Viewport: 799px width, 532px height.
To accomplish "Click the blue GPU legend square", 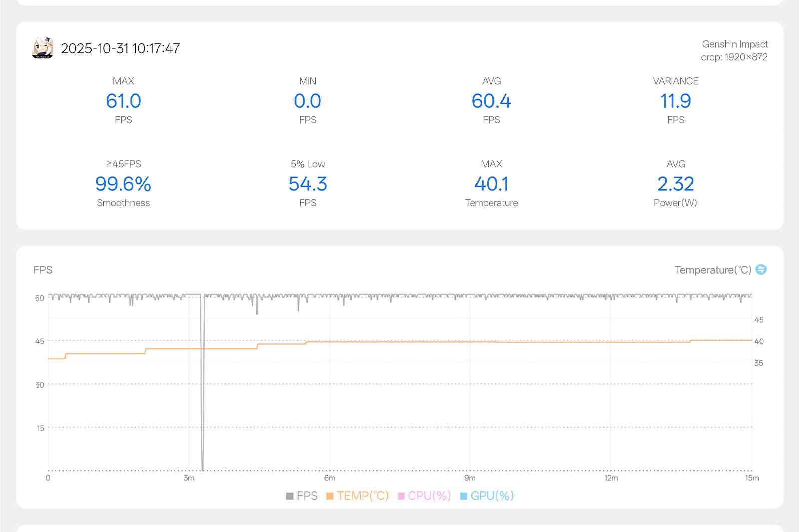I will pyautogui.click(x=464, y=496).
